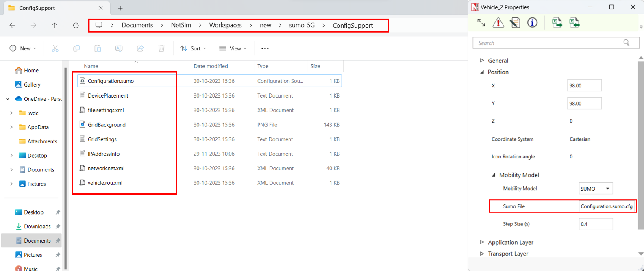This screenshot has width=644, height=271.
Task: Select pinned Music in navigation pane
Action: click(x=31, y=269)
